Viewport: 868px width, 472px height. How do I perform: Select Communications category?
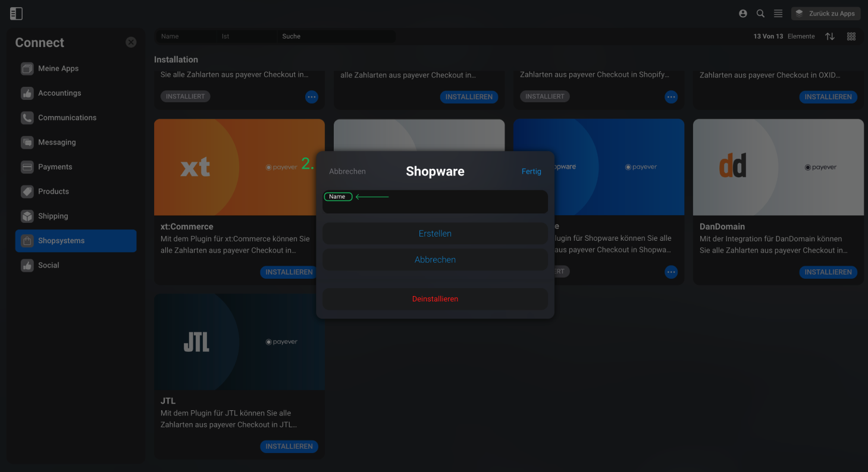[x=76, y=118]
